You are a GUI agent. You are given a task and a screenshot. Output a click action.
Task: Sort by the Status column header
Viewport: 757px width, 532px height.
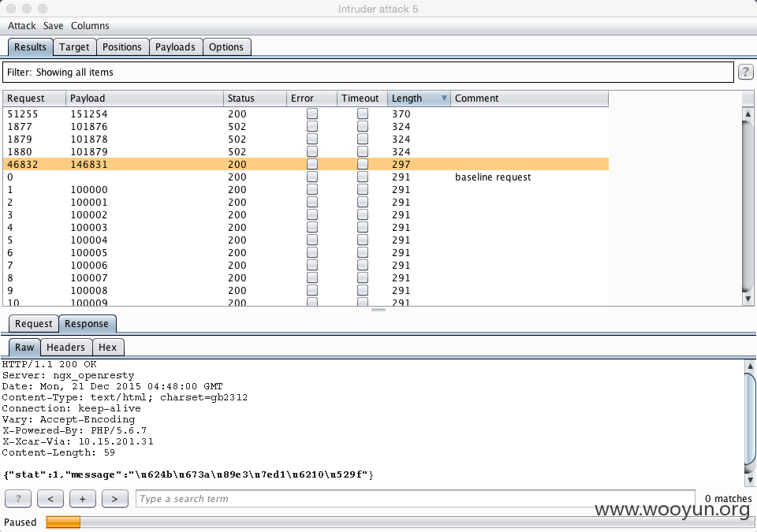[255, 98]
